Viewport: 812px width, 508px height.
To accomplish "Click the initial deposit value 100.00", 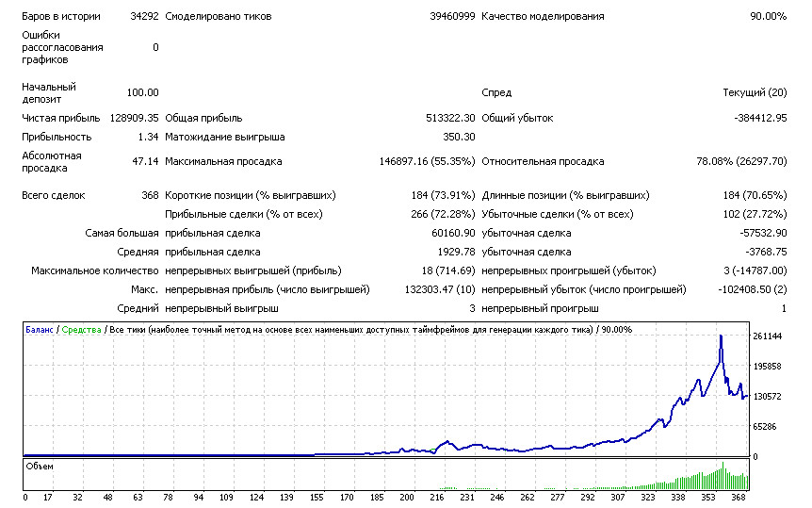I will (142, 92).
